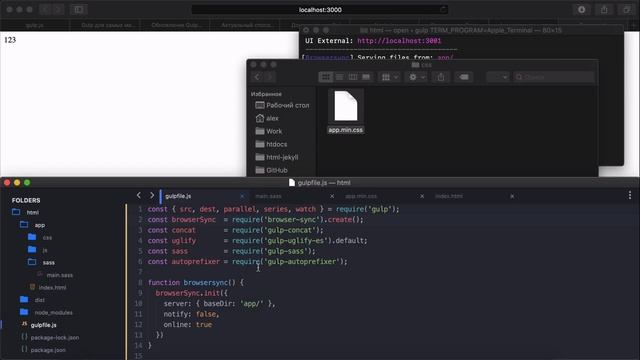
Task: Collapse the sass folder in sidebar
Action: tap(32, 262)
